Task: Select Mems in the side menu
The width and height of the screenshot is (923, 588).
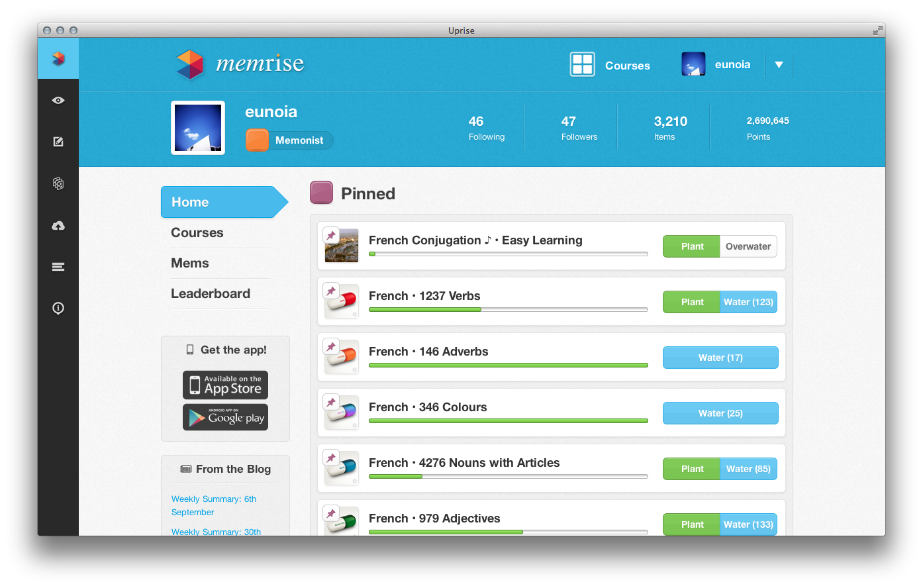Action: click(x=190, y=263)
